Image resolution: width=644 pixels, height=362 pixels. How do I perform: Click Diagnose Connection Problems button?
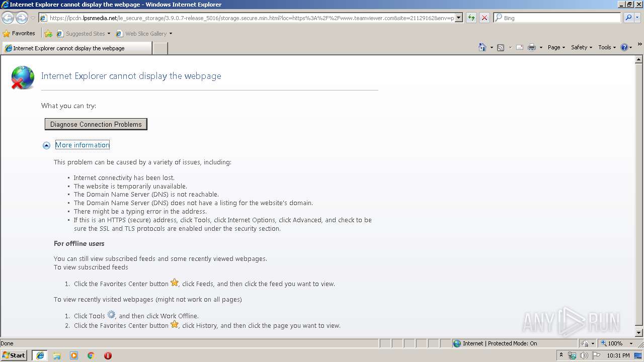[x=96, y=124]
